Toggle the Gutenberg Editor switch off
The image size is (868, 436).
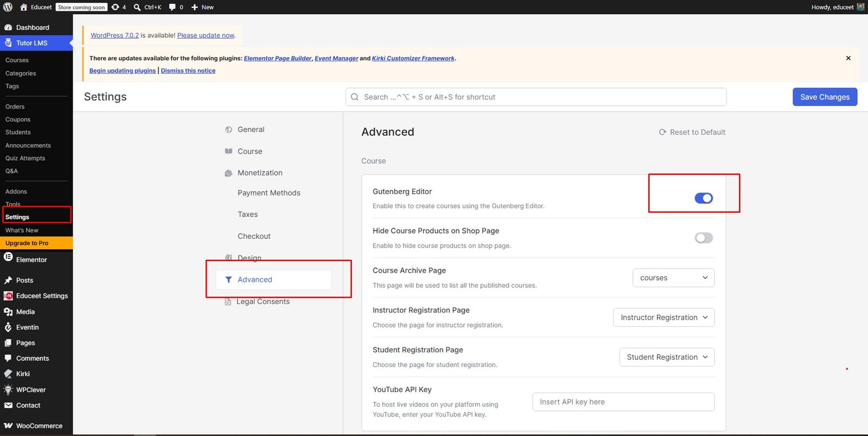(x=704, y=198)
